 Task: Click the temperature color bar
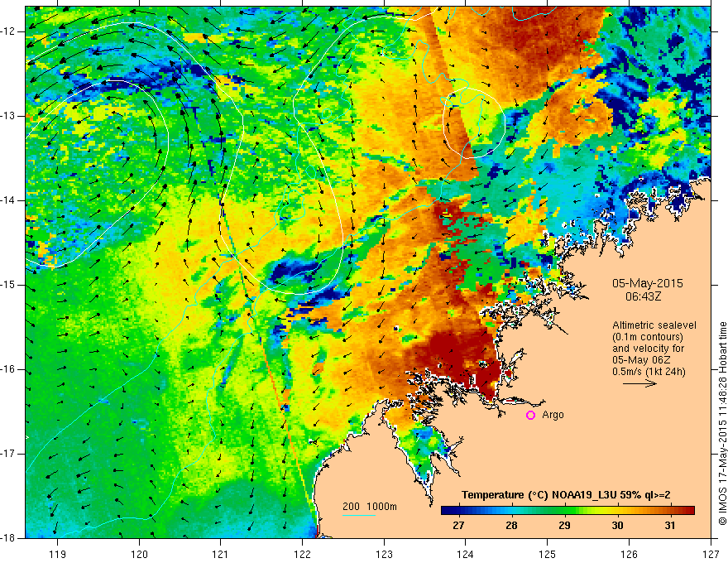tap(568, 511)
